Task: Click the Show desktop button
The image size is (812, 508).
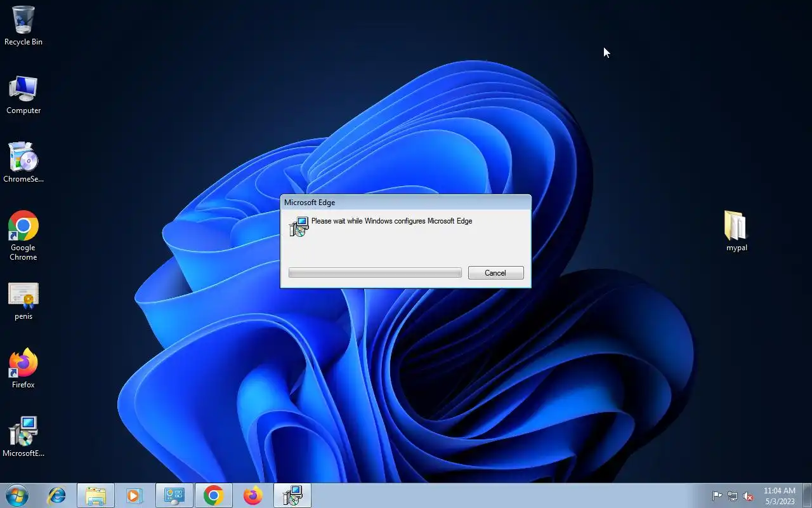Action: pyautogui.click(x=807, y=495)
